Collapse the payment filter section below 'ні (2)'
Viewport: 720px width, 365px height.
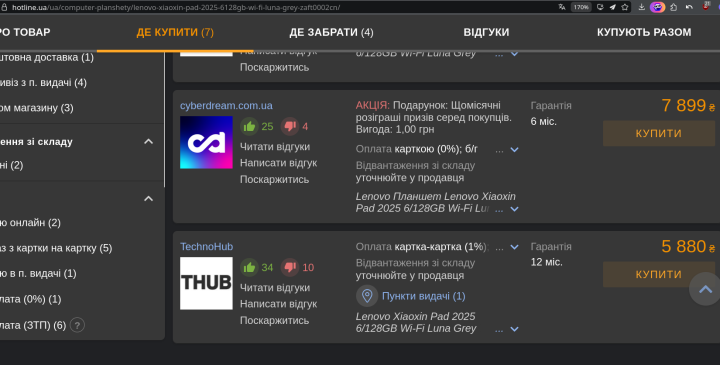(148, 199)
